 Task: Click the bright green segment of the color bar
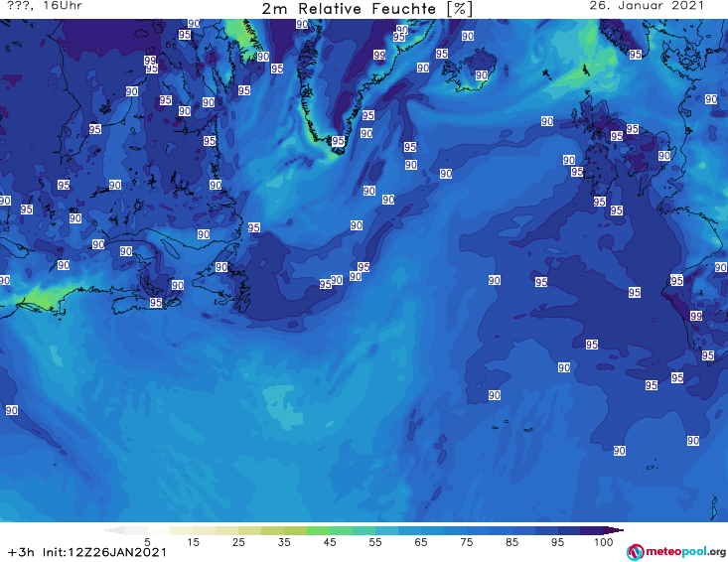tap(318, 530)
